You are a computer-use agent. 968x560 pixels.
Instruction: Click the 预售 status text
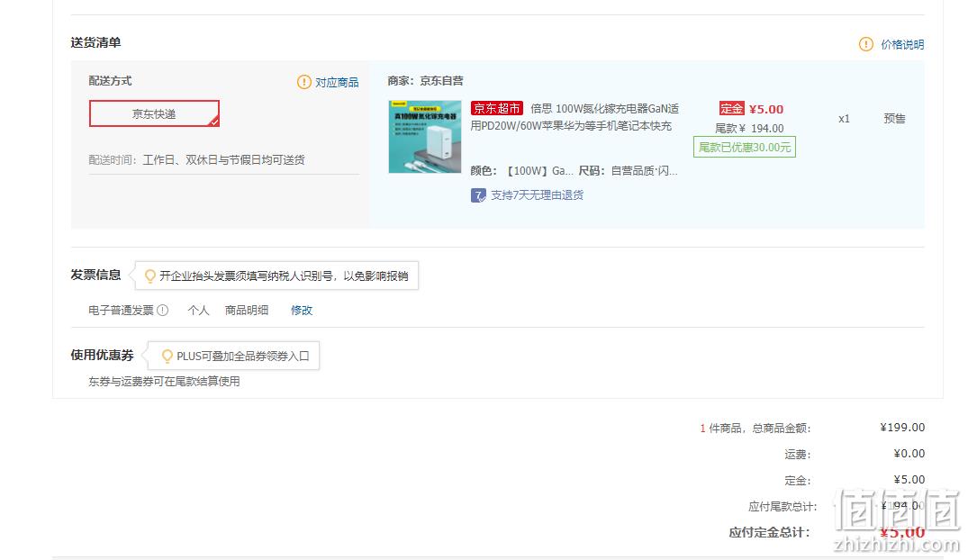894,119
